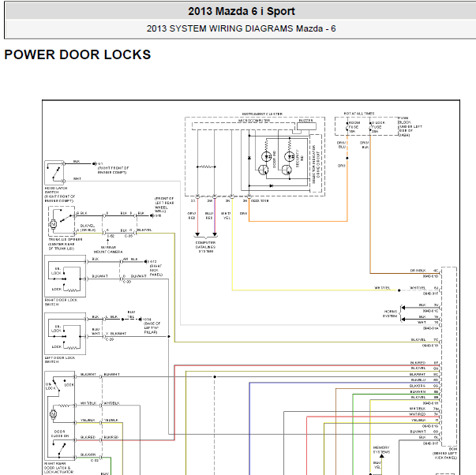476x475 pixels.
Task: Click the 'RIGHT DOOR LOCK SWITCH' label
Action: tap(61, 302)
